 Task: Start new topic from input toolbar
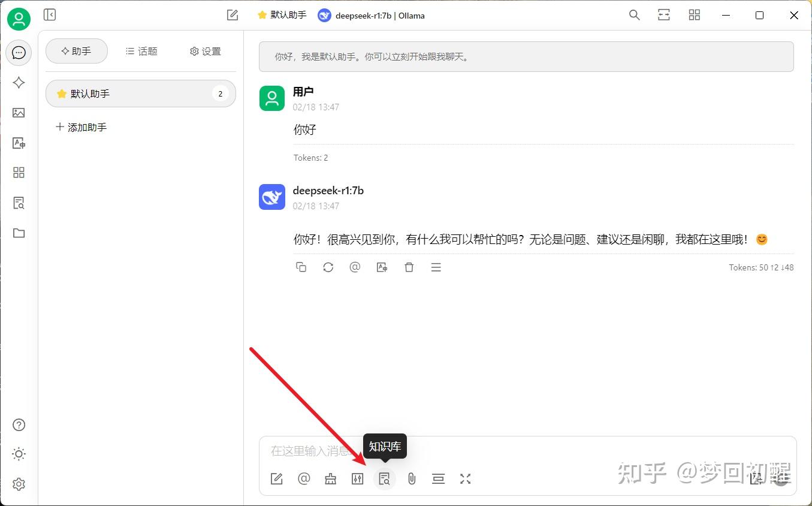click(277, 479)
